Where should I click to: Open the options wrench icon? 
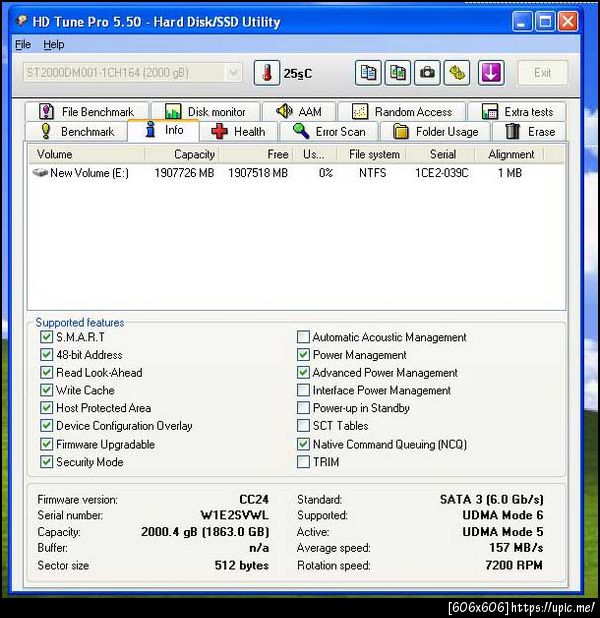click(x=457, y=73)
